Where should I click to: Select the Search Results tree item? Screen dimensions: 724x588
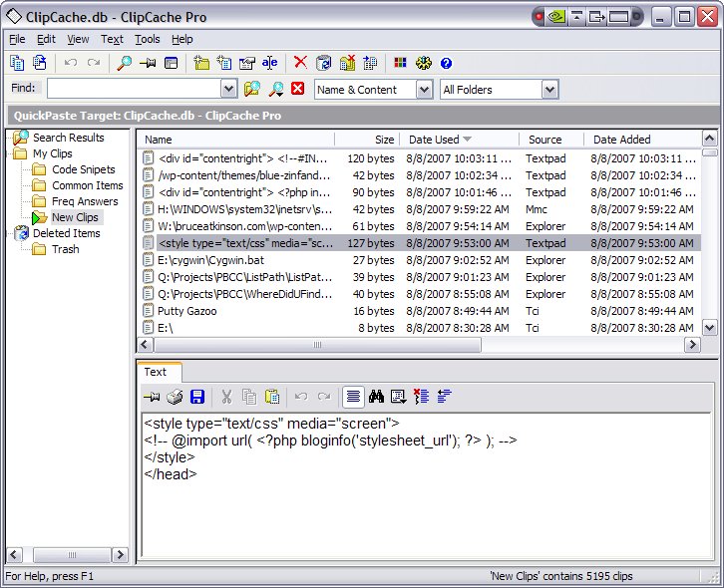tap(69, 138)
